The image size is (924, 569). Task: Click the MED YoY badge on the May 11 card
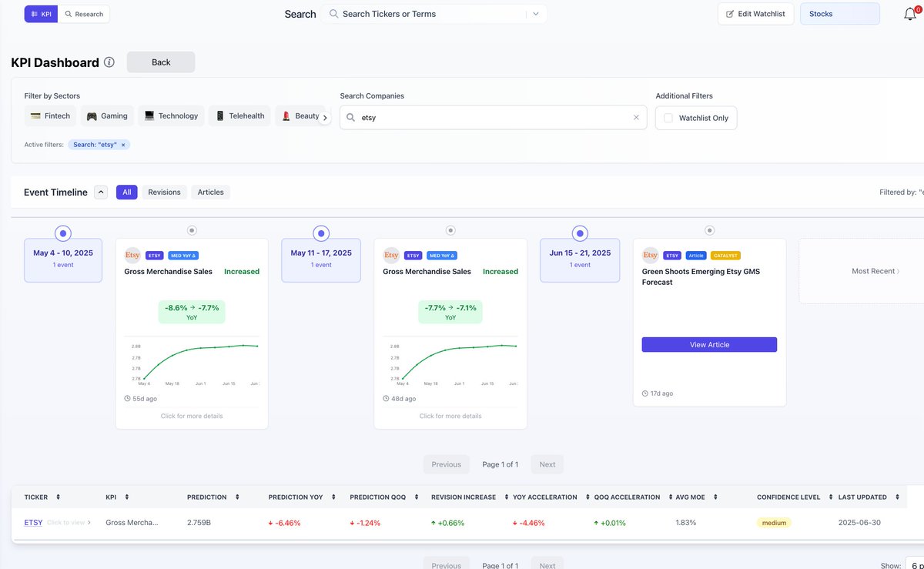(442, 255)
